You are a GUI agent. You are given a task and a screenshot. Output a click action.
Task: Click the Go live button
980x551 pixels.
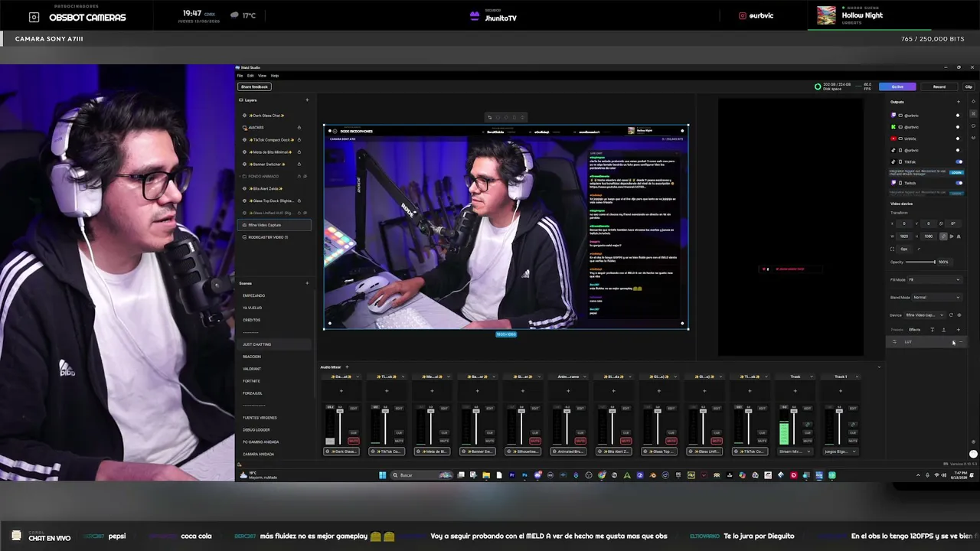click(897, 87)
